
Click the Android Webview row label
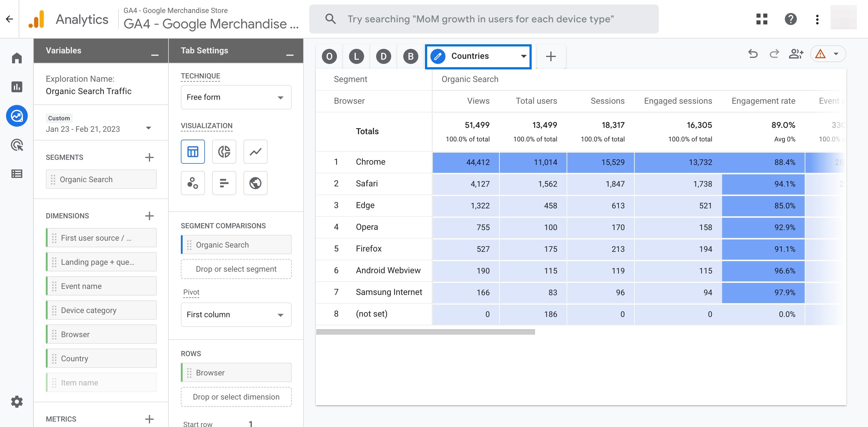pos(388,270)
